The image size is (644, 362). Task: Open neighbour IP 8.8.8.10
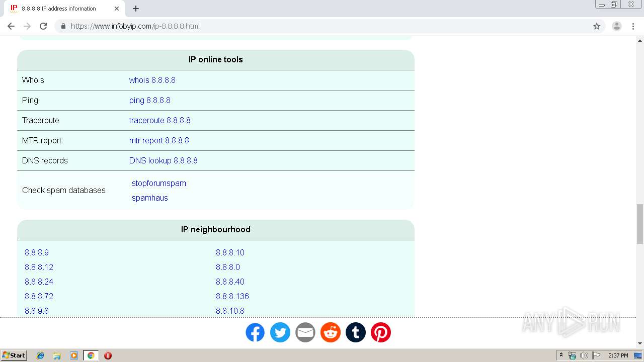(230, 252)
